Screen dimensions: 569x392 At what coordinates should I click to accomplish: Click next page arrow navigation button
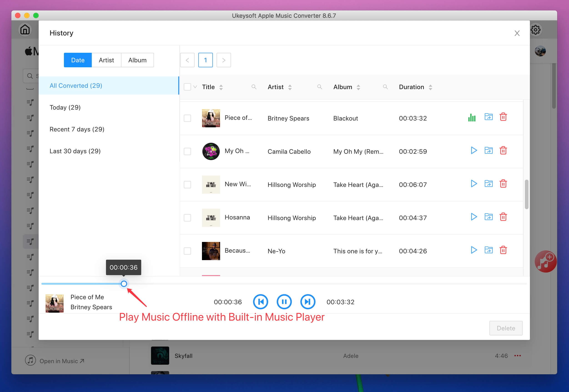(x=224, y=60)
